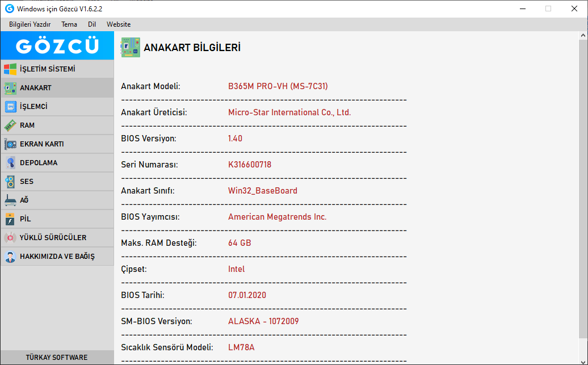Open the EKRAN KARTI section
This screenshot has height=365, width=588.
[x=57, y=144]
